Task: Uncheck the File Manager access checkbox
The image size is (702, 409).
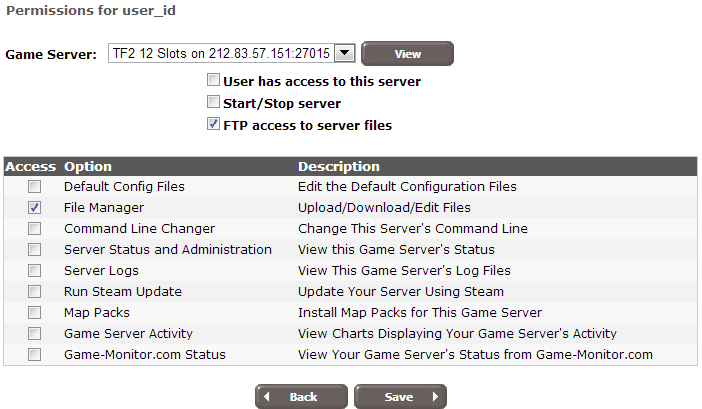Action: (x=35, y=208)
